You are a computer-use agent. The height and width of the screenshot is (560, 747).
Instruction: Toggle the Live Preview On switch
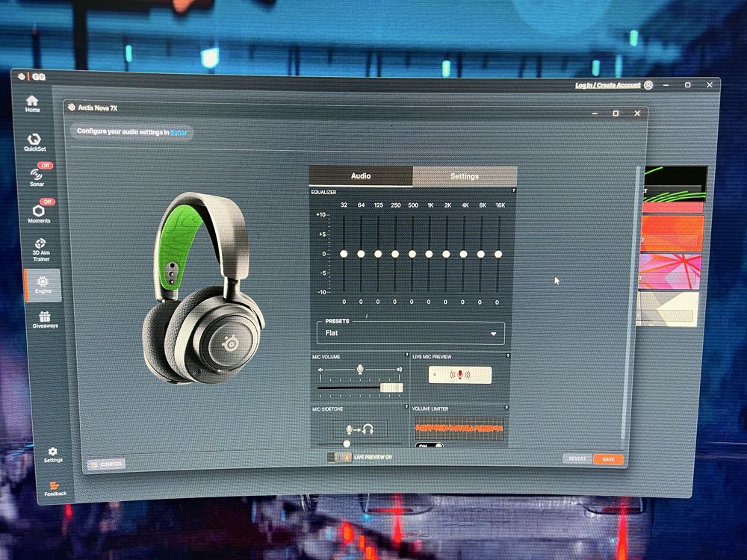click(x=339, y=457)
